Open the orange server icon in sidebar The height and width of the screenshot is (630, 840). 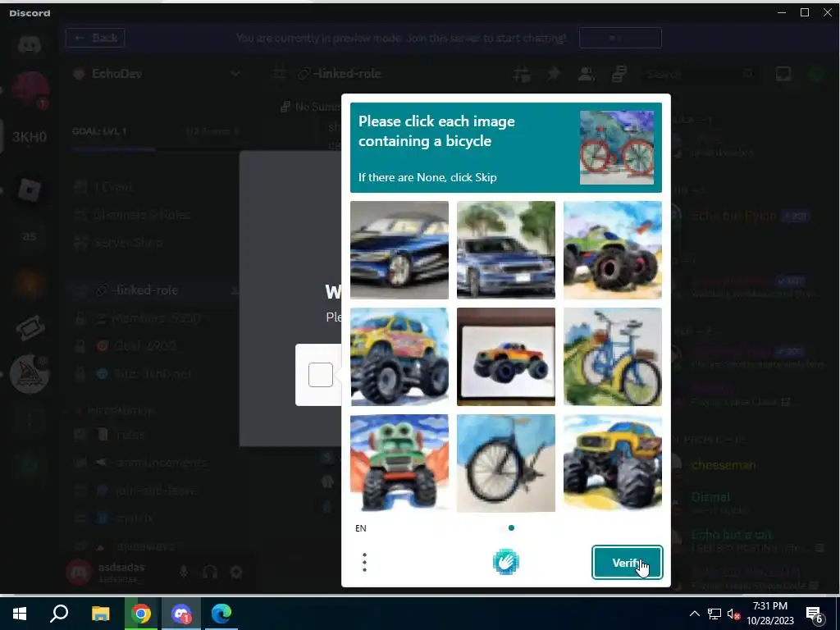tap(30, 282)
